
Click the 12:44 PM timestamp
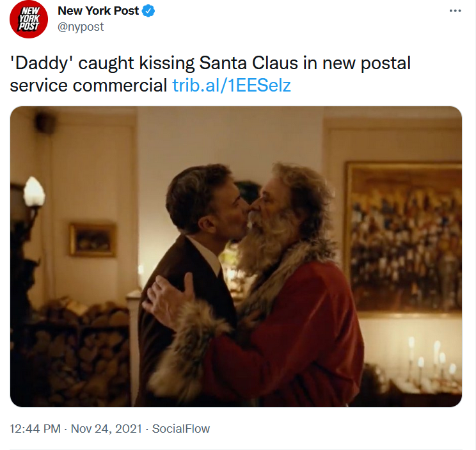click(35, 429)
